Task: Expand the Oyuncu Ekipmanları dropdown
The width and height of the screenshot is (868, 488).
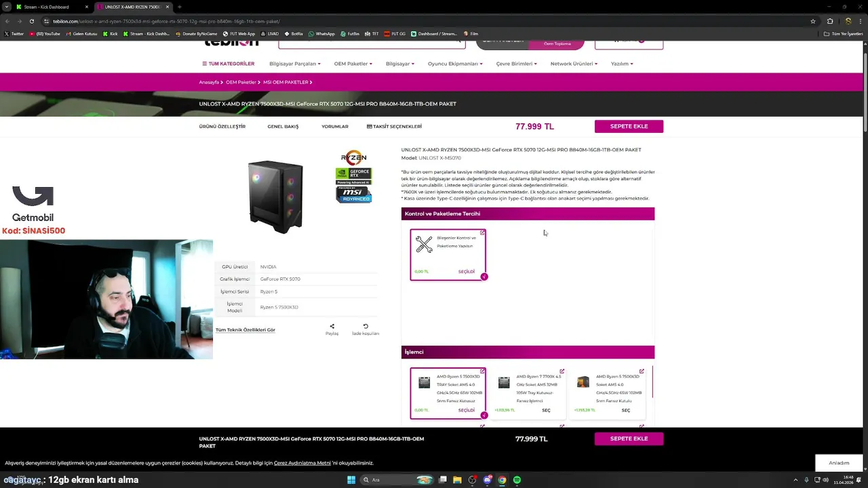Action: coord(455,64)
